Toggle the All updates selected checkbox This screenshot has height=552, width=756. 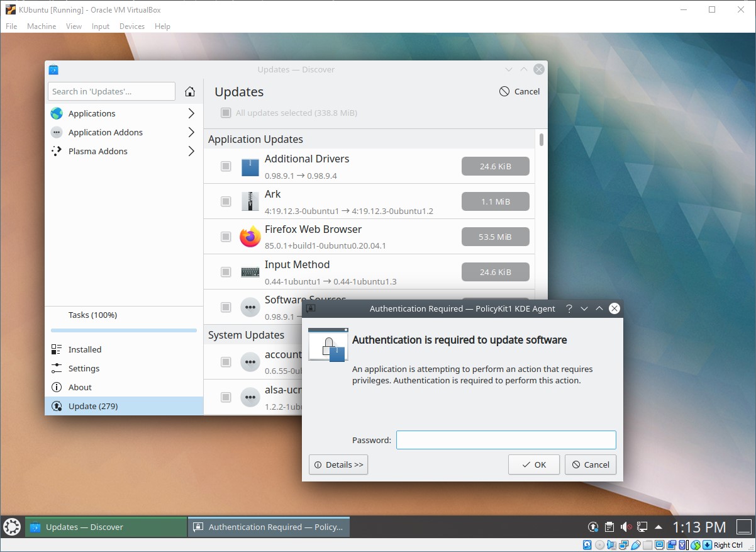point(225,113)
